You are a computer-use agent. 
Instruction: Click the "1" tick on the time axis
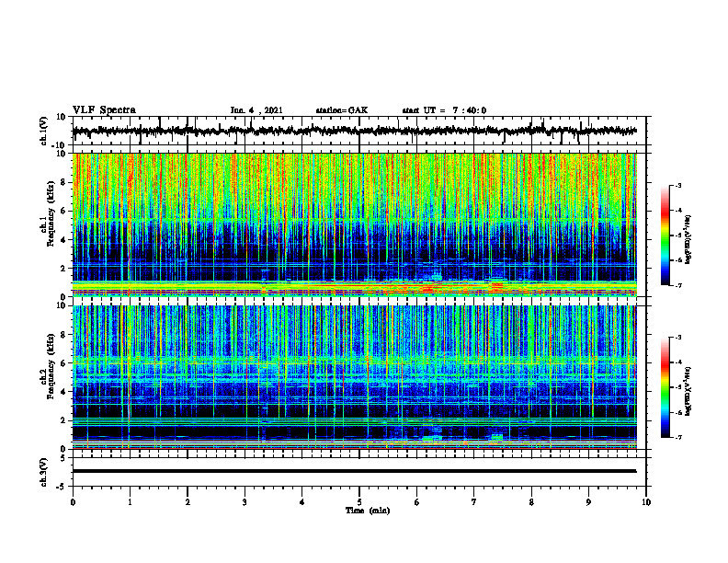(130, 502)
